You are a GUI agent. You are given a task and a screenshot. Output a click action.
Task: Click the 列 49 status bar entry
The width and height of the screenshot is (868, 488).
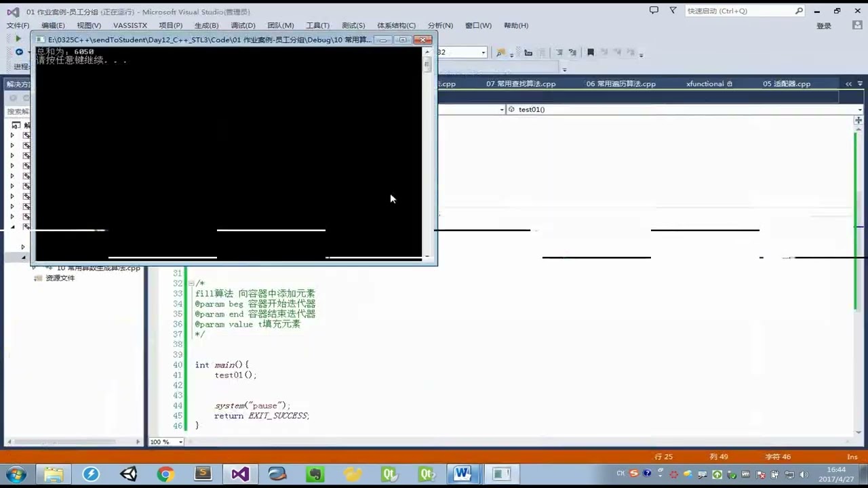[x=719, y=457]
